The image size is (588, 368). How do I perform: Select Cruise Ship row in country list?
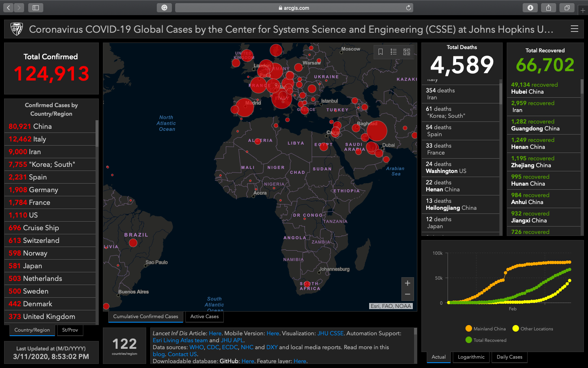(x=50, y=228)
